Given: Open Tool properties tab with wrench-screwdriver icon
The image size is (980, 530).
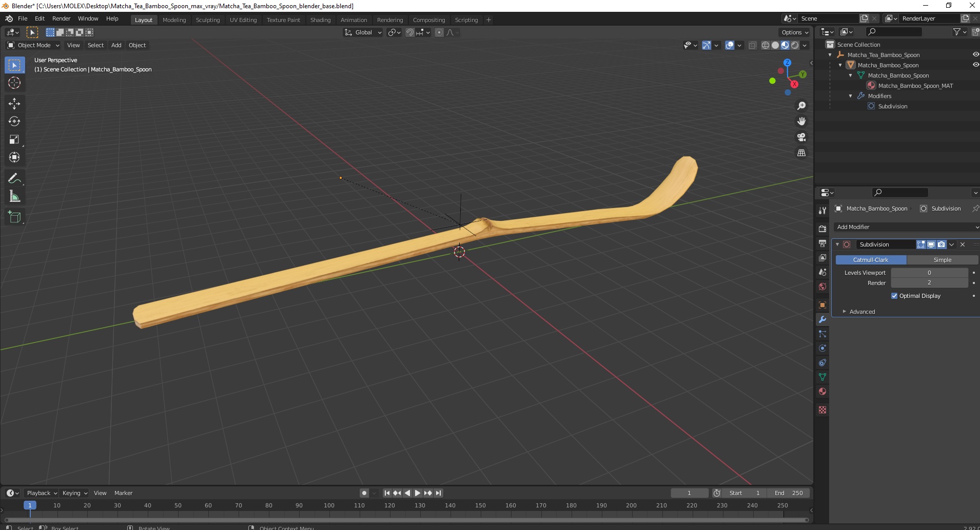Looking at the screenshot, I should (822, 211).
